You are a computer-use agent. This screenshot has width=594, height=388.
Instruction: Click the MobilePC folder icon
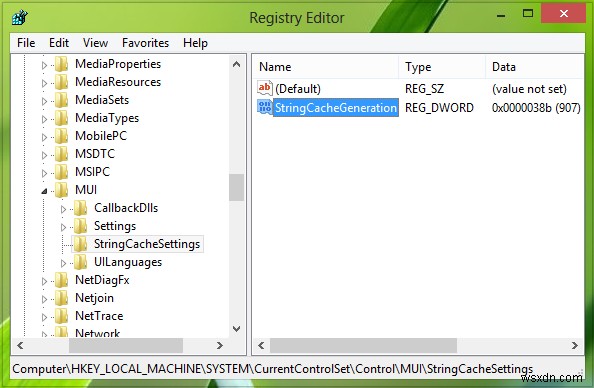(x=61, y=136)
